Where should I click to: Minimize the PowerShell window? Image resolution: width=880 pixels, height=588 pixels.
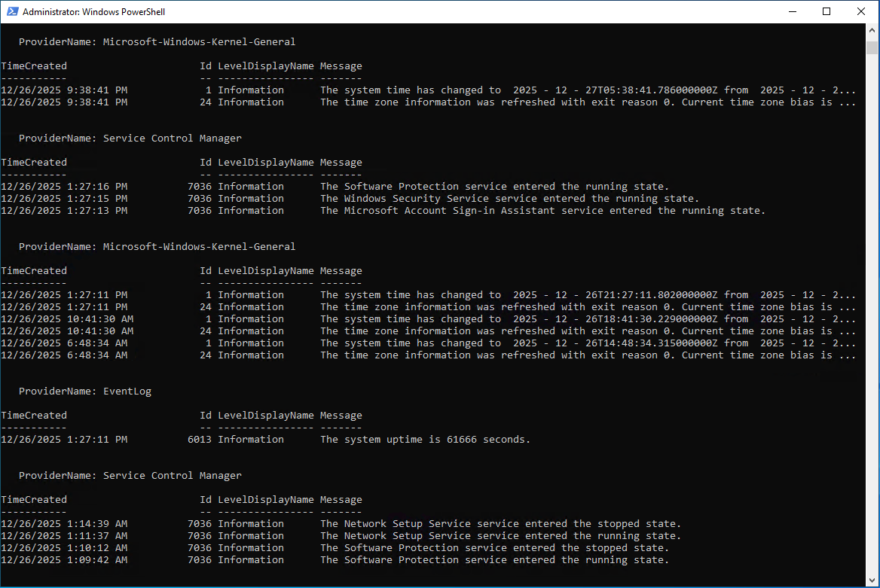tap(792, 12)
